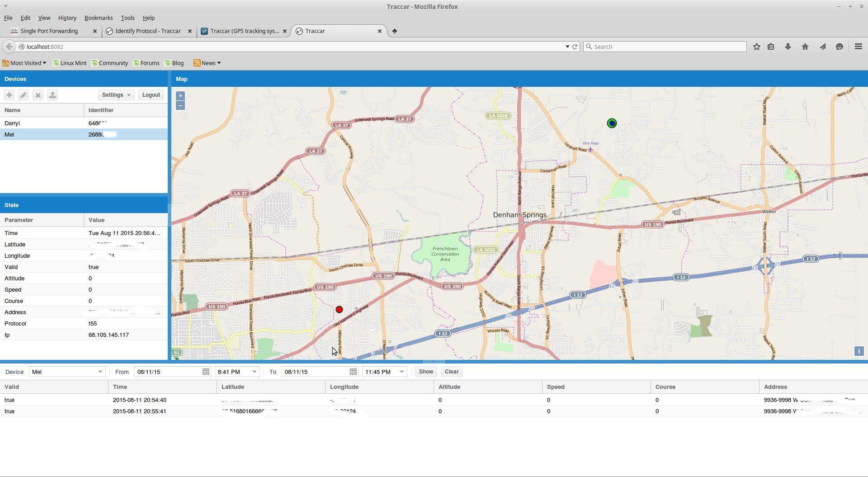Switch to Identify Protocol - Traccar tab
868x477 pixels.
tap(148, 31)
